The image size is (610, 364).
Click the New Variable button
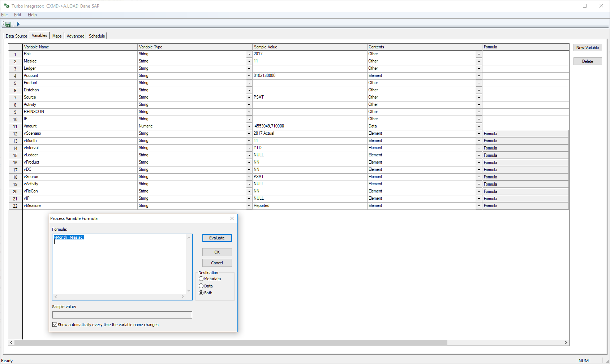pos(588,48)
